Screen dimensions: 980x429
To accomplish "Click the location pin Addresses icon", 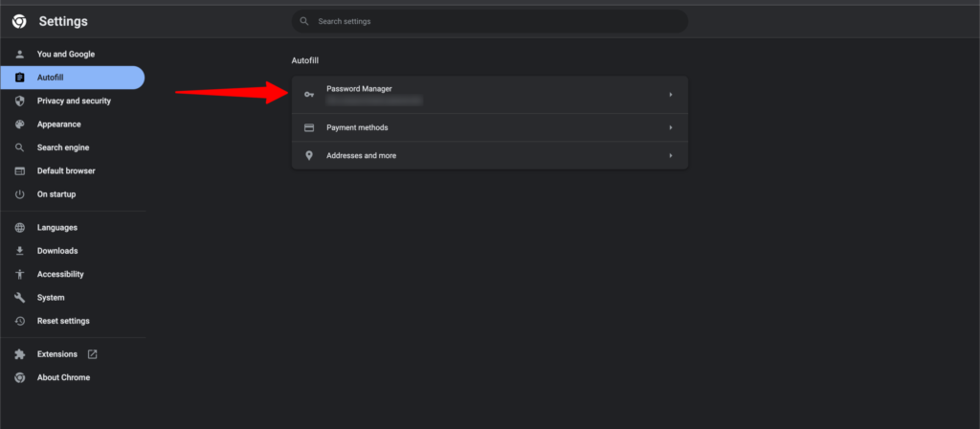I will tap(308, 155).
